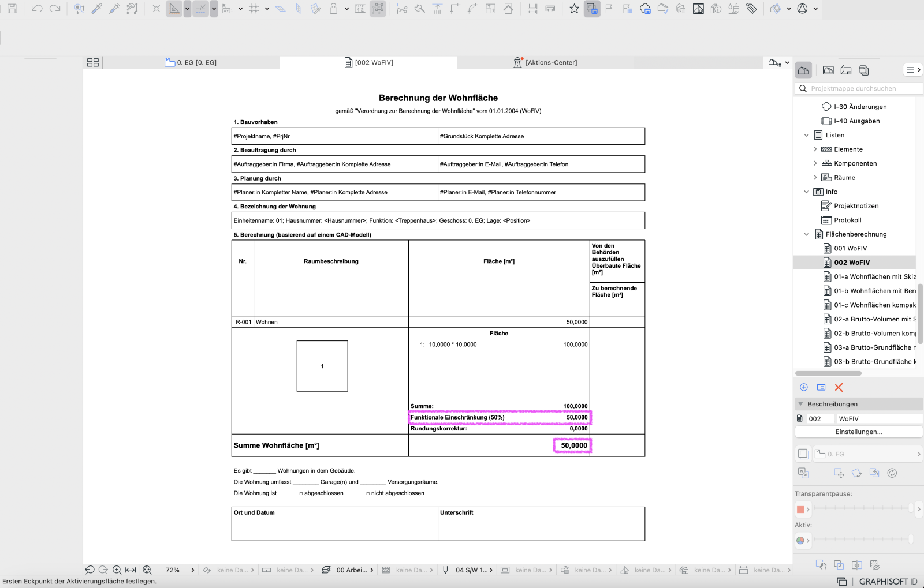Click the tab overview grid icon
Image resolution: width=924 pixels, height=588 pixels.
(93, 62)
